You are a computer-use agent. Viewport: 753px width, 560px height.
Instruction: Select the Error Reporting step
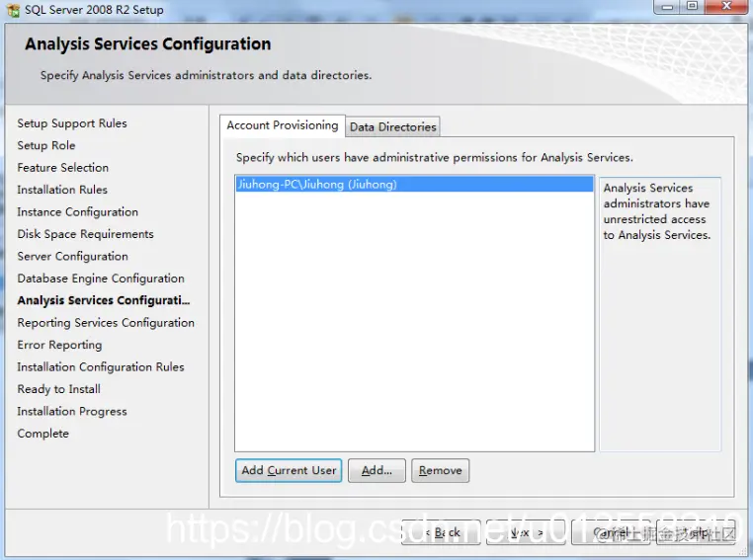pos(59,345)
